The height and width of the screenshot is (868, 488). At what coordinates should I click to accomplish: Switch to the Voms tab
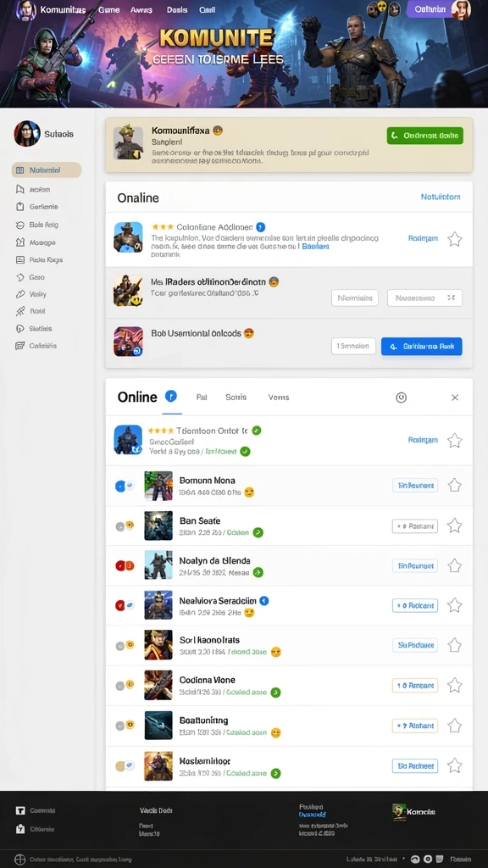[x=278, y=398]
